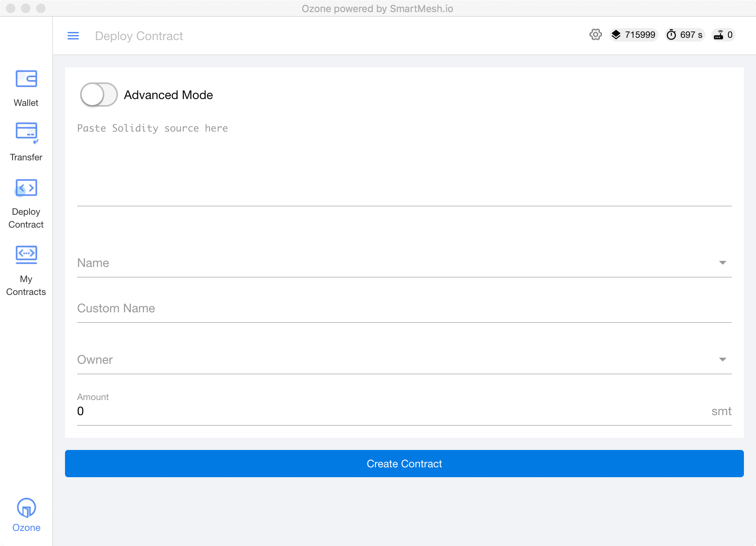756x546 pixels.
Task: Click the My Contracts label
Action: pos(26,285)
